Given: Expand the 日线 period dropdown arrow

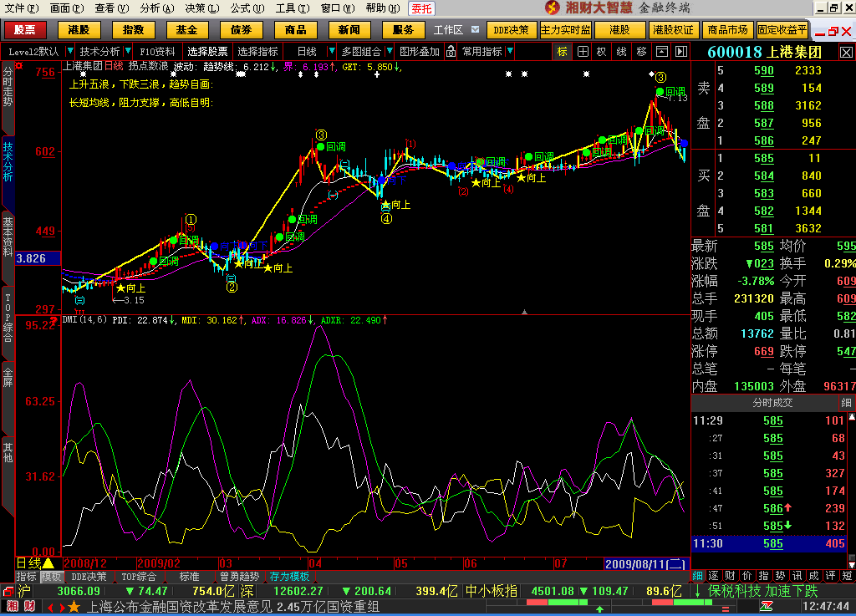Looking at the screenshot, I should pos(331,51).
